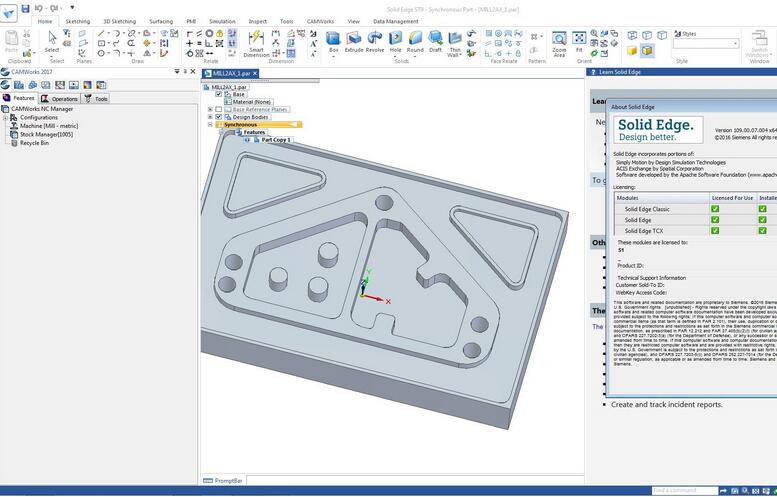Open the 3D Sketching ribbon tab
Screen dimensions: 777x497
pyautogui.click(x=119, y=21)
